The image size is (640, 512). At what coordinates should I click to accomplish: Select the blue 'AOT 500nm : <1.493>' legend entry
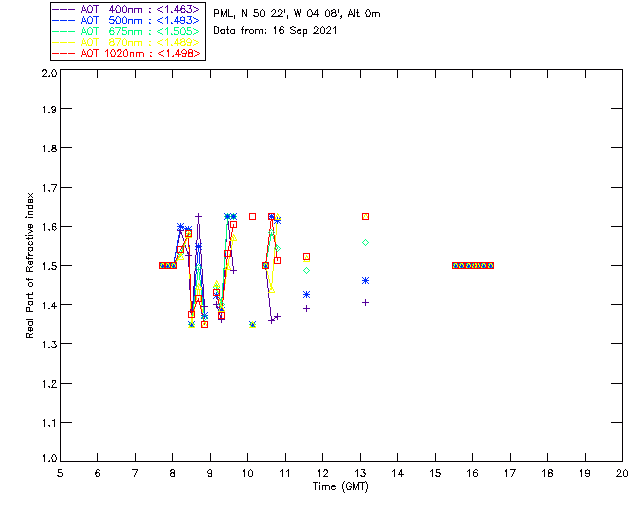(126, 20)
